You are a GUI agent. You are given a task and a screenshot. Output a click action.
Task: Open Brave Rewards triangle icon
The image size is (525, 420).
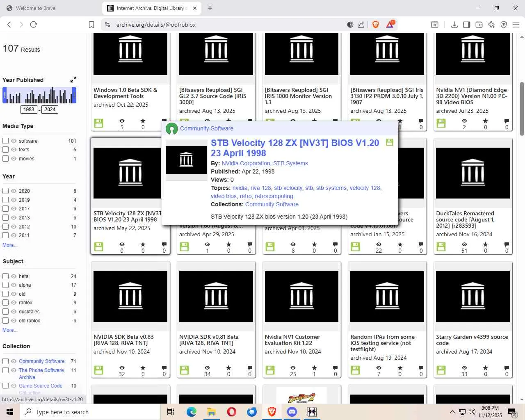pos(390,25)
